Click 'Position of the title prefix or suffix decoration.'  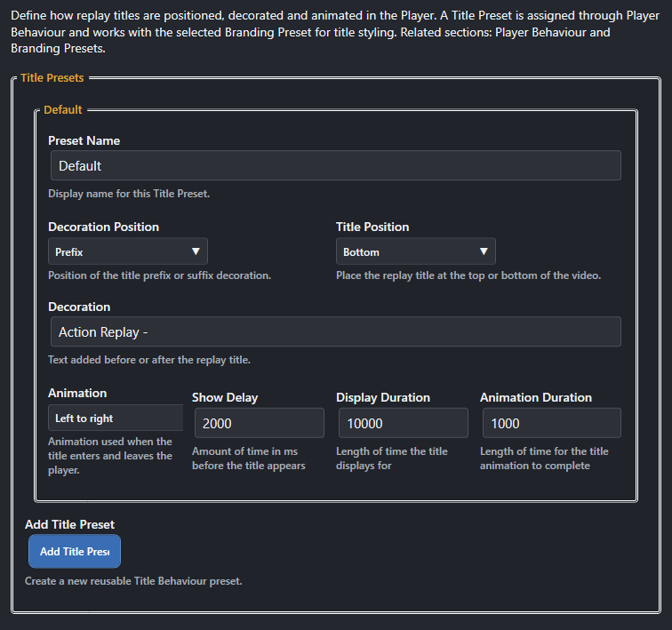pyautogui.click(x=159, y=275)
